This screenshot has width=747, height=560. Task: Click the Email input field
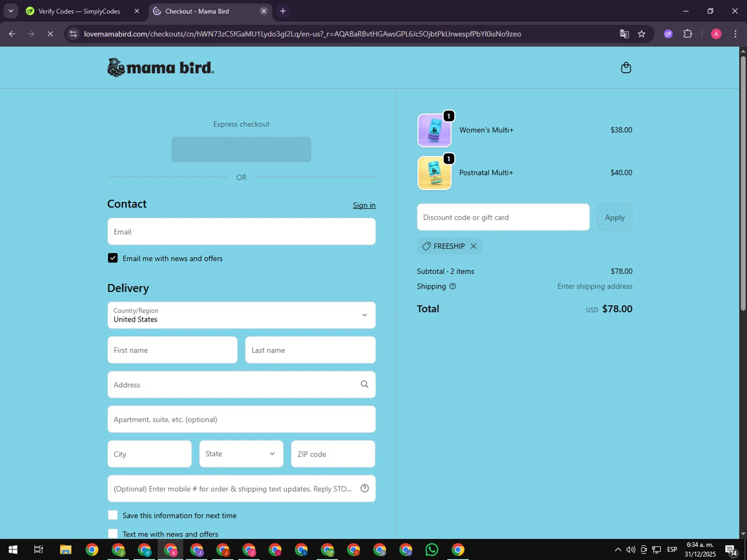(x=242, y=231)
